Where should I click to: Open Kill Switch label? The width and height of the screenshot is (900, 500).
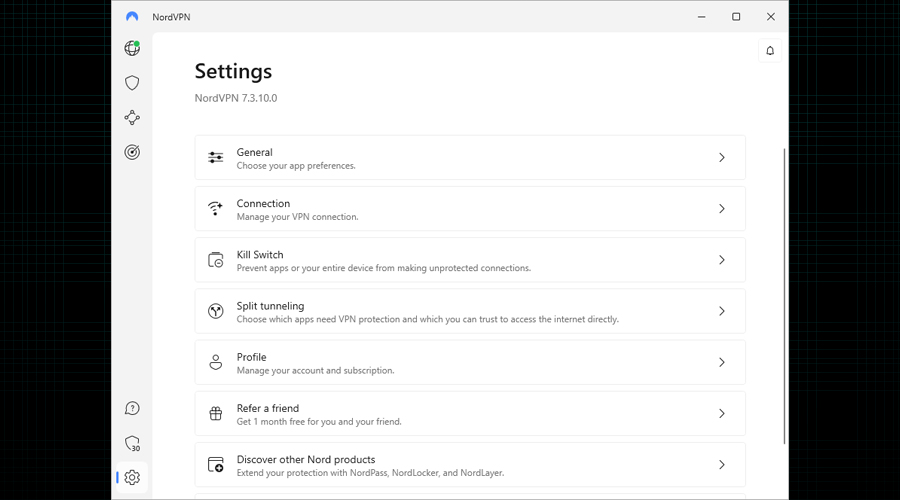(x=260, y=254)
